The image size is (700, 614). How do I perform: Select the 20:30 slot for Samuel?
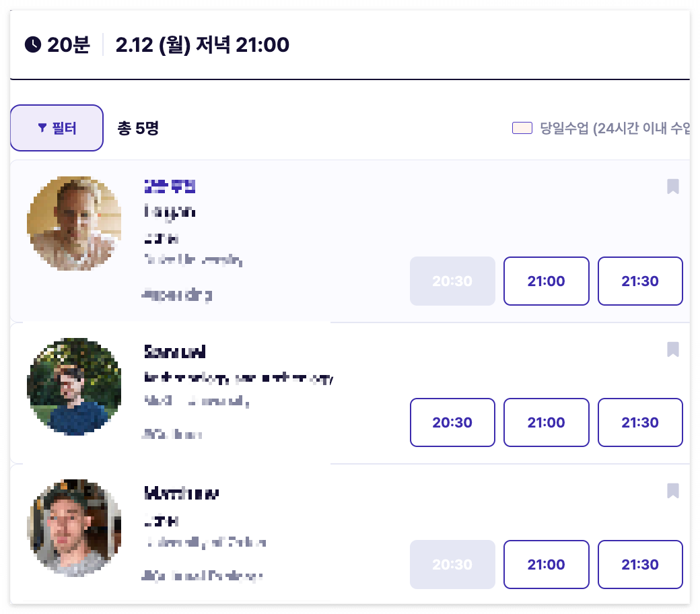click(452, 423)
